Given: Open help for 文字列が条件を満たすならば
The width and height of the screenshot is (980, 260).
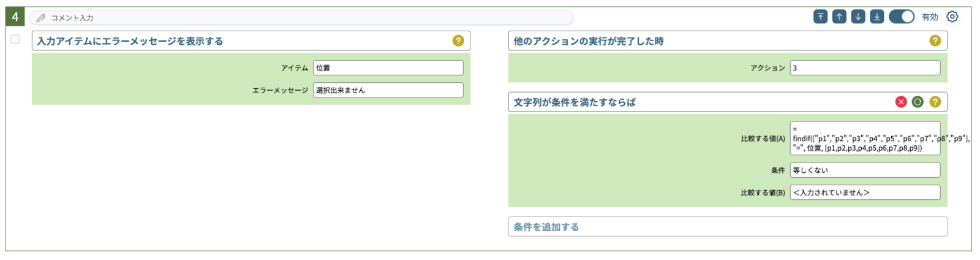Looking at the screenshot, I should pyautogui.click(x=935, y=102).
